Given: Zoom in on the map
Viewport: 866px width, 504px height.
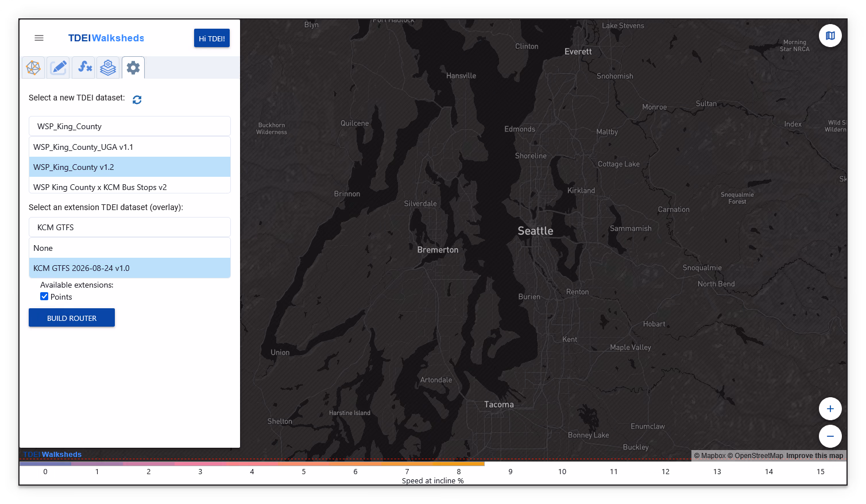Looking at the screenshot, I should (x=830, y=409).
